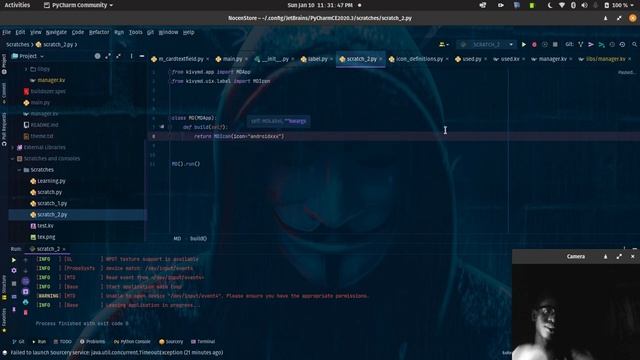Image resolution: width=640 pixels, height=360 pixels.
Task: Run scratch_2 with the green Run button
Action: [x=524, y=44]
